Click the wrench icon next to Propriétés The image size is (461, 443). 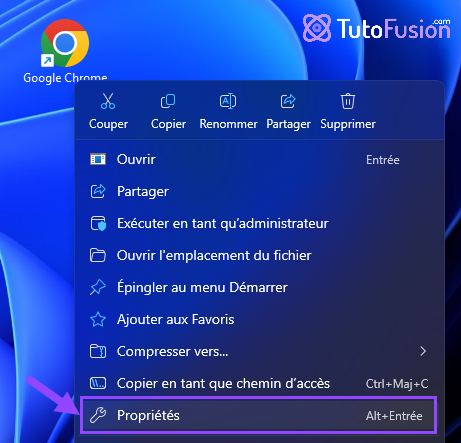(x=98, y=415)
